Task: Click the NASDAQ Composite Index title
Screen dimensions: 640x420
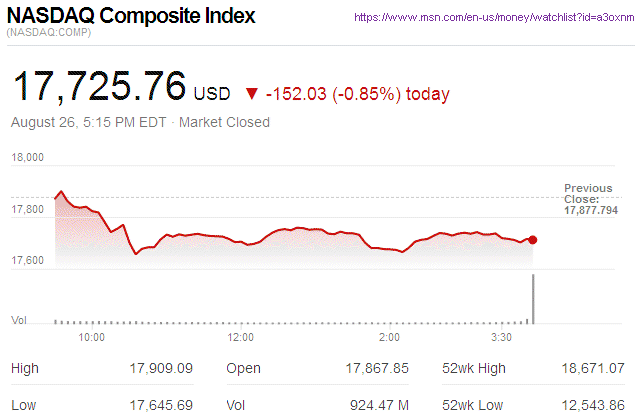Action: [x=131, y=17]
